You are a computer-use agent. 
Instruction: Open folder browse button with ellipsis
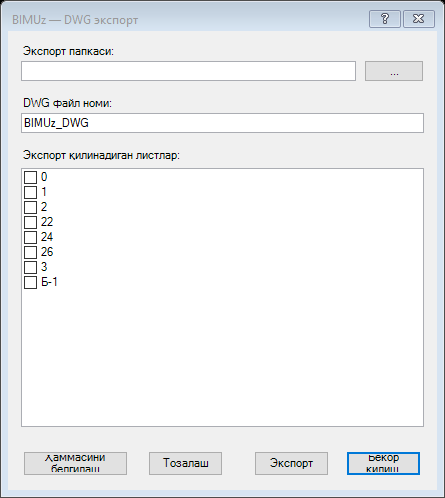(394, 71)
